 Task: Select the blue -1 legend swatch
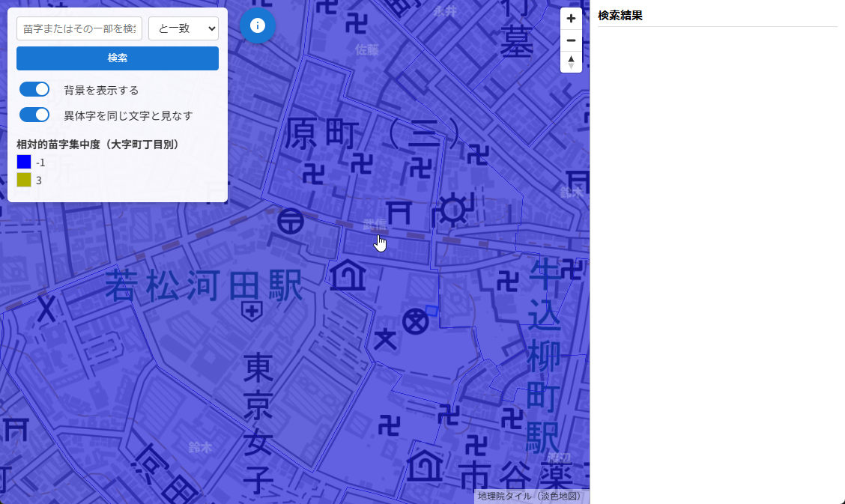(x=23, y=162)
